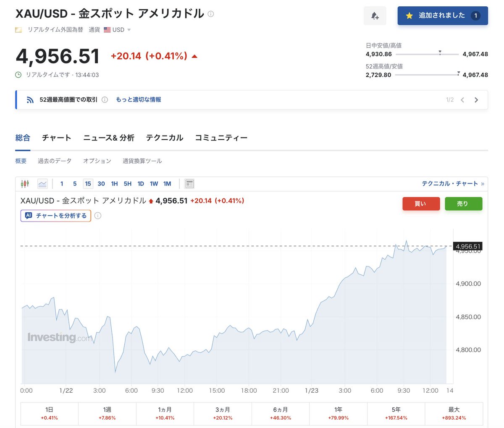Click the news article icon beside timeframes

(189, 183)
